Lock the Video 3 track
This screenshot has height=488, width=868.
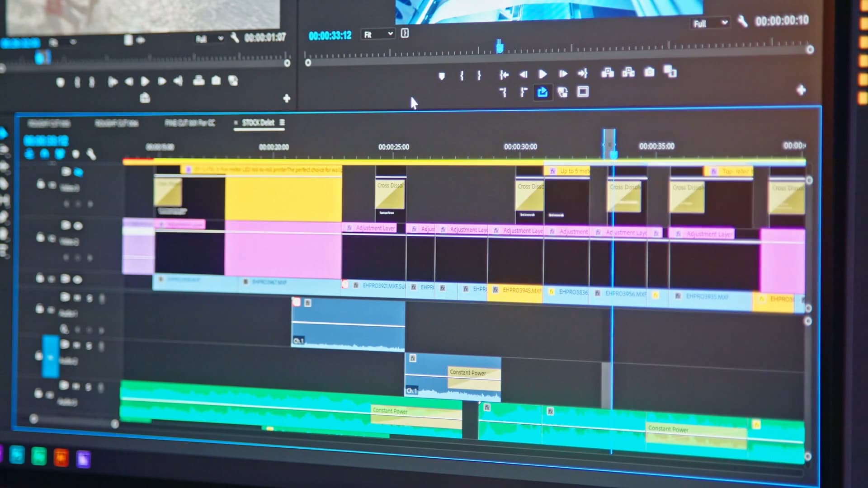(x=41, y=184)
